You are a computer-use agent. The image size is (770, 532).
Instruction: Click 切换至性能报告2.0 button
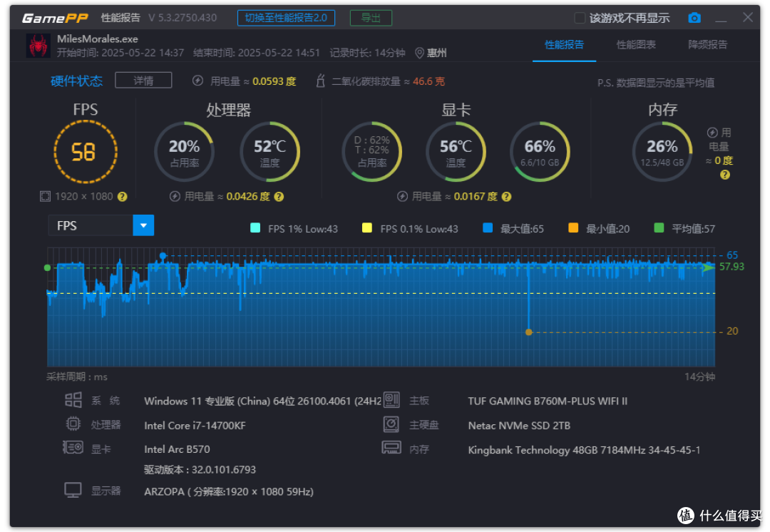(286, 18)
